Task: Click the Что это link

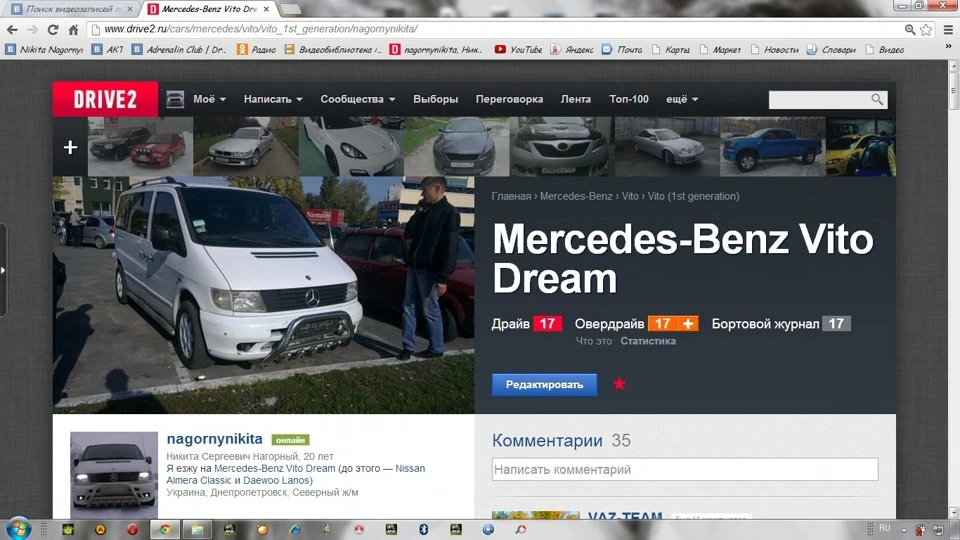Action: pos(593,341)
